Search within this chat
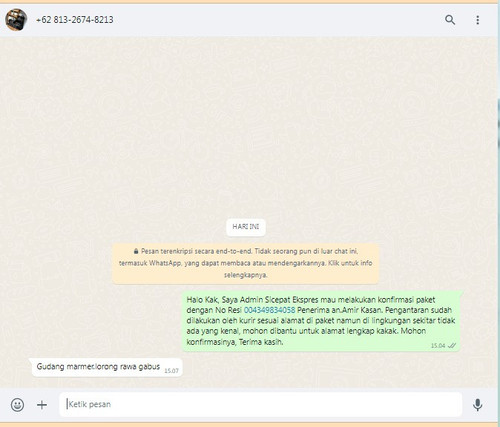Viewport: 500px width, 427px height. point(450,20)
